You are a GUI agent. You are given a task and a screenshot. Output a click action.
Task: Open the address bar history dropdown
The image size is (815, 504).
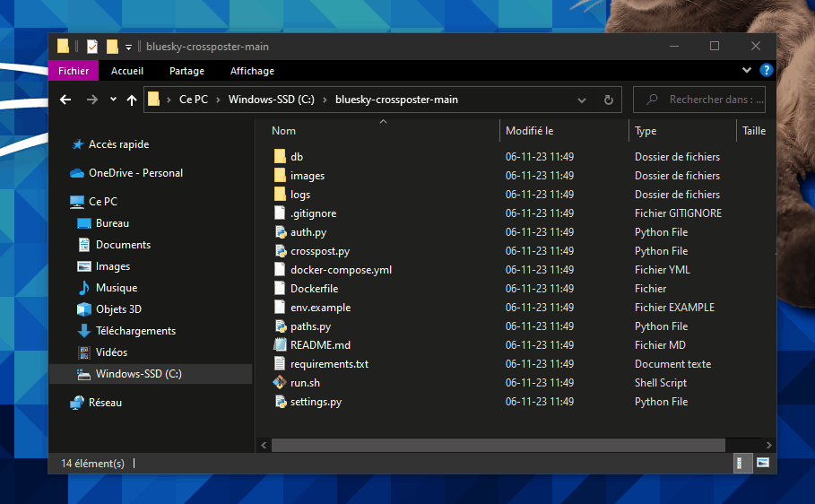click(582, 100)
